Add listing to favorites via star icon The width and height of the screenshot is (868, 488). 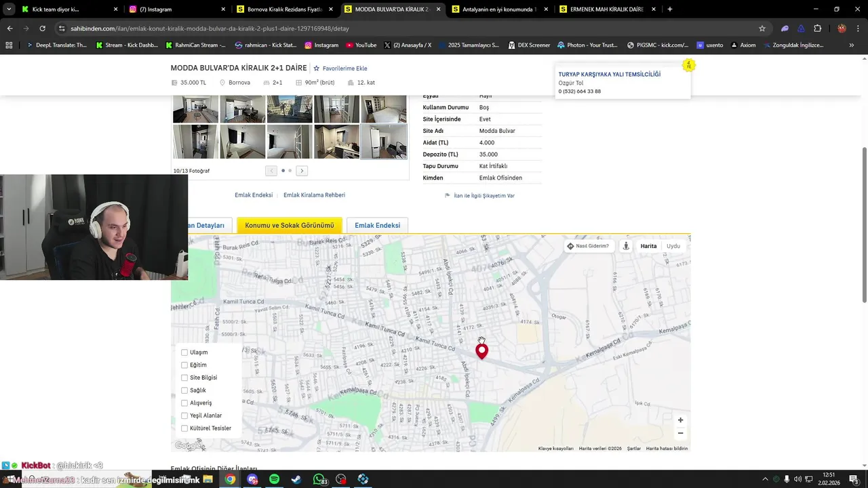pos(316,68)
